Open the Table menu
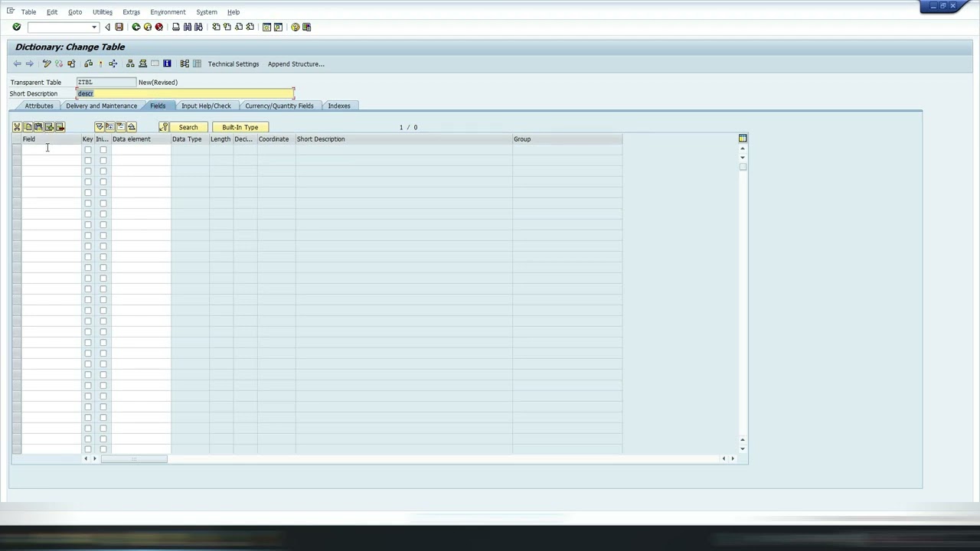Screen dimensions: 980x551 point(28,12)
